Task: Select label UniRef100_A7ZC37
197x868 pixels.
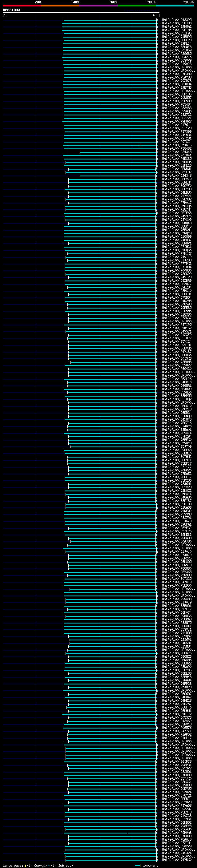Action: click(177, 318)
